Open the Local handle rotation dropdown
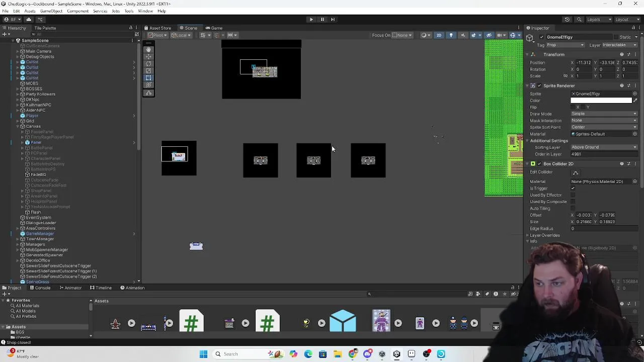Image resolution: width=644 pixels, height=362 pixels. click(180, 35)
